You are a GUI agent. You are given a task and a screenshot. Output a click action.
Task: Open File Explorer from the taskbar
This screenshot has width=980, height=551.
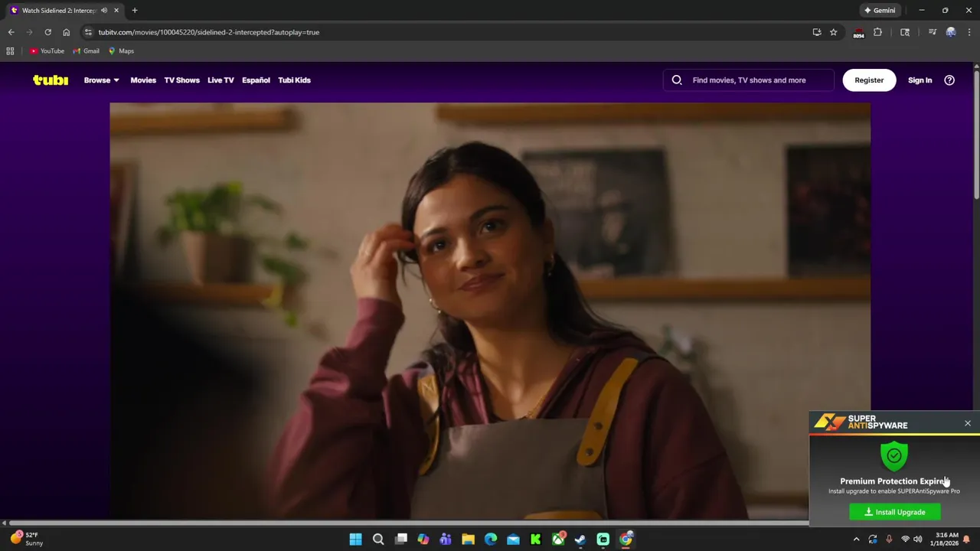pos(468,540)
